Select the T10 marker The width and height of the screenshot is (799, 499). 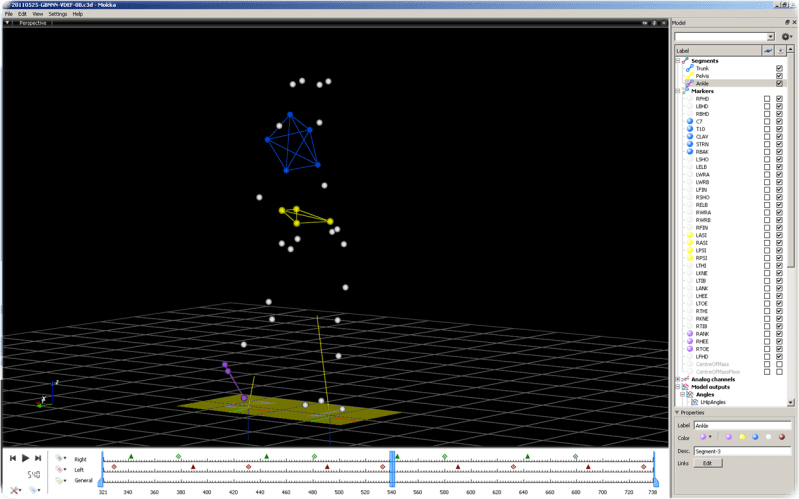[x=700, y=129]
